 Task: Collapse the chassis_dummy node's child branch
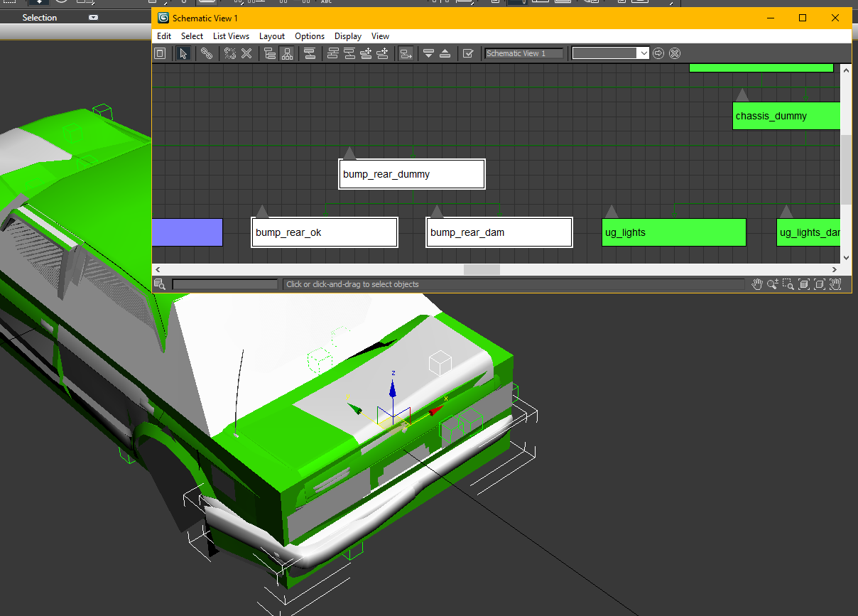click(742, 94)
